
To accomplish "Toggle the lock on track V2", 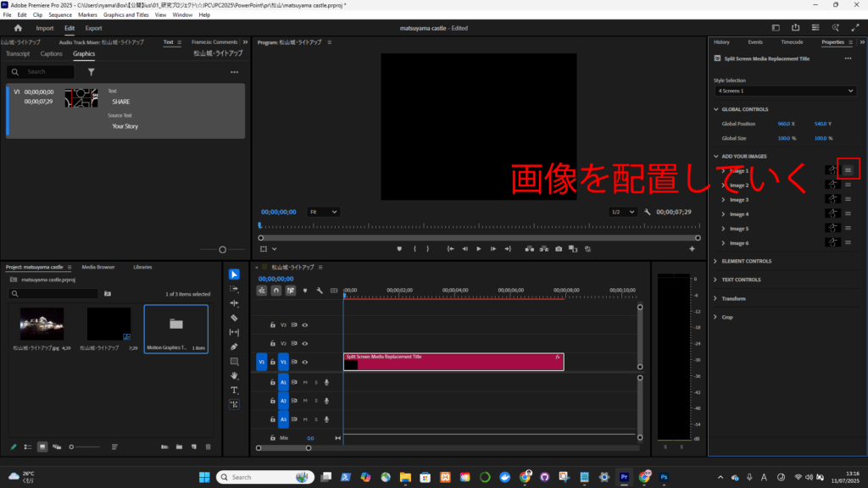I will [x=272, y=343].
